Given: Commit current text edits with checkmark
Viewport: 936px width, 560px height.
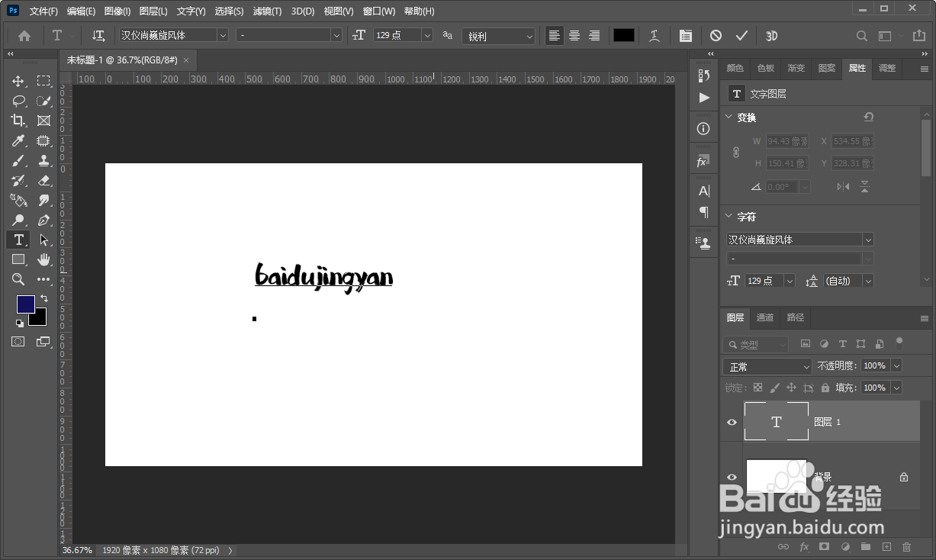Looking at the screenshot, I should coord(741,36).
